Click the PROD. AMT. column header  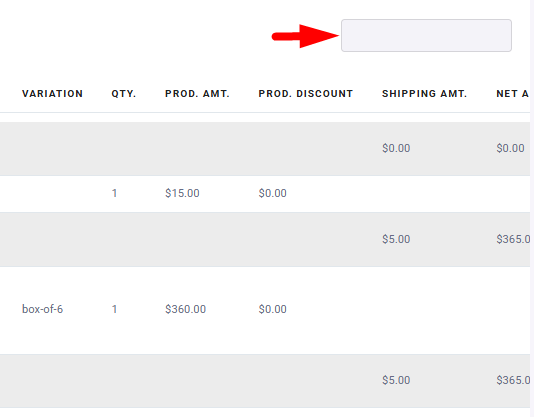tap(197, 94)
